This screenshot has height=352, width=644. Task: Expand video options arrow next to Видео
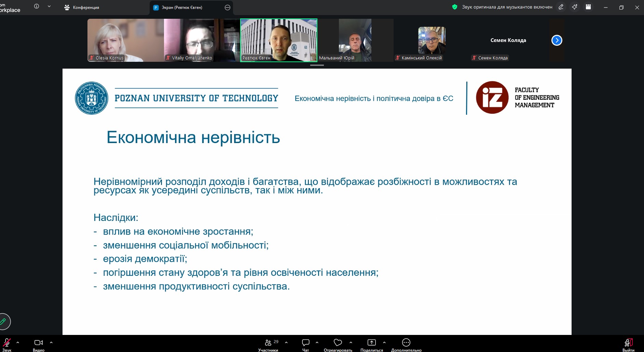[51, 342]
